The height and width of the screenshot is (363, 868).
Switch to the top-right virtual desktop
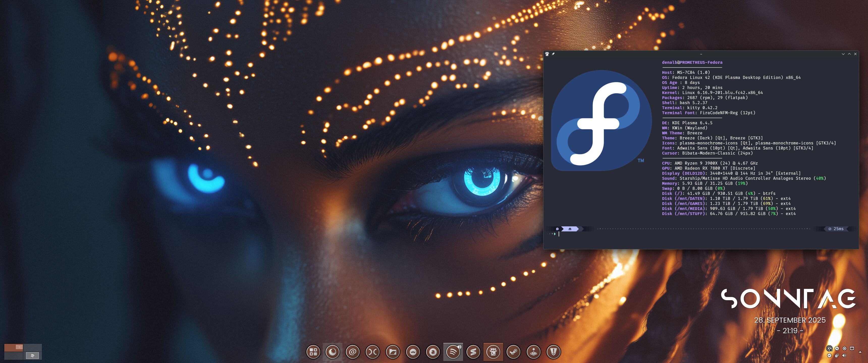coord(32,348)
